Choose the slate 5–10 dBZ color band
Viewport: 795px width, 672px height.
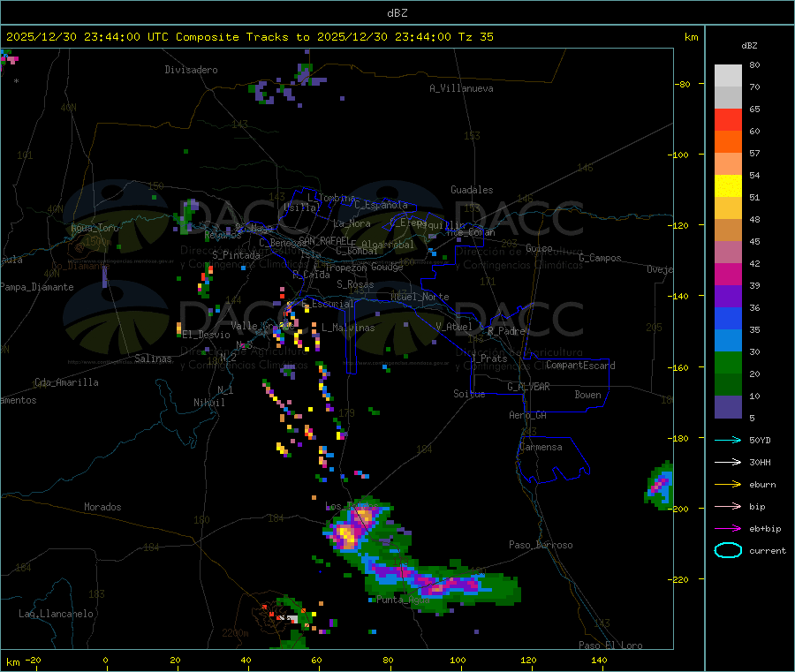(x=728, y=407)
